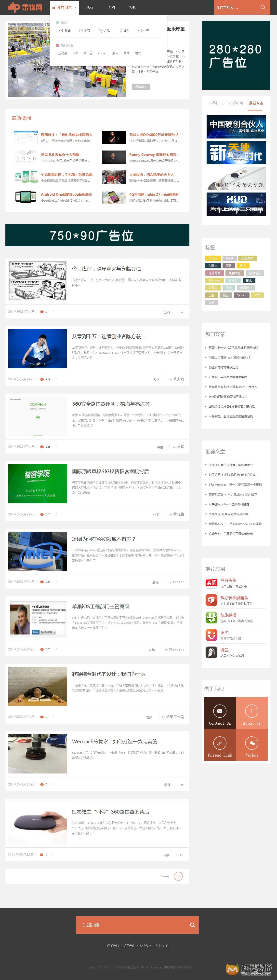
Task: Open article thumbnail for Intel为何在移动领域不得志
Action: (38, 551)
